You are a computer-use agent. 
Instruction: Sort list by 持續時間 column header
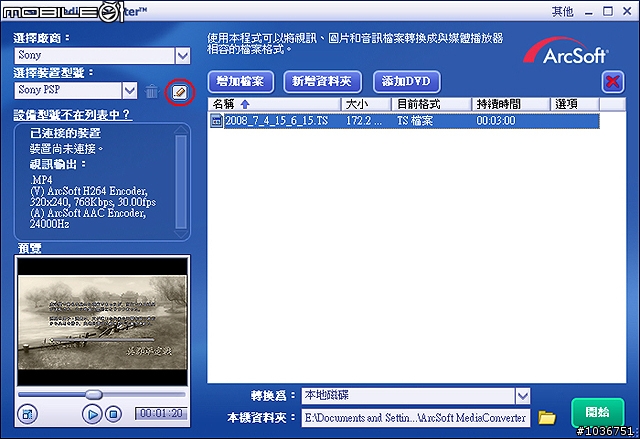pyautogui.click(x=511, y=104)
